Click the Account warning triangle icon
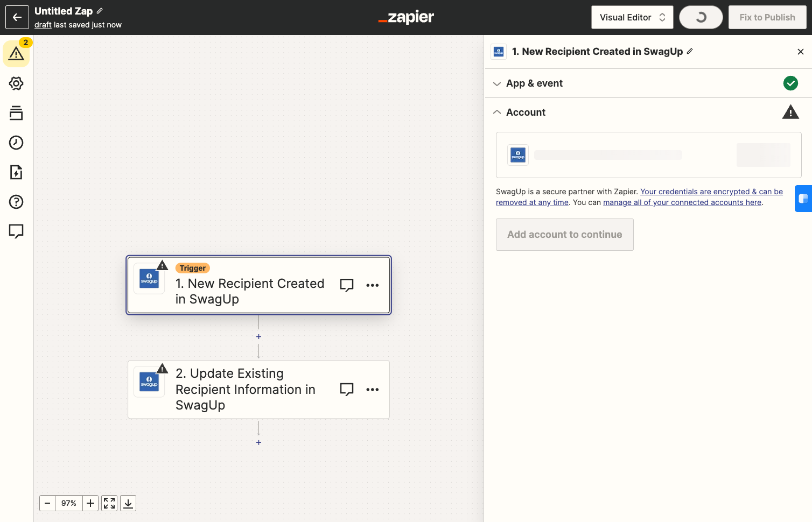 [x=790, y=112]
